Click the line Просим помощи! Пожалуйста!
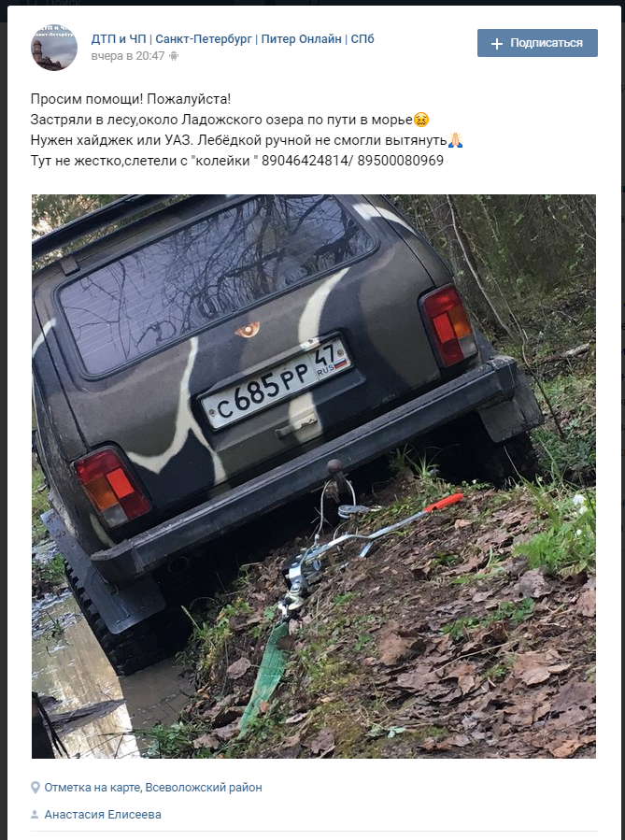Image resolution: width=625 pixels, height=840 pixels. pyautogui.click(x=131, y=99)
